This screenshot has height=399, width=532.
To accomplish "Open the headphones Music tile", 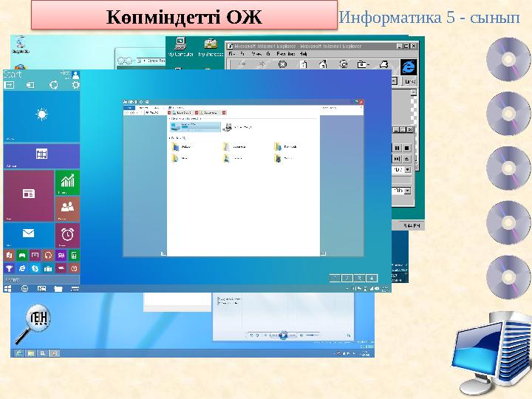I will click(x=48, y=255).
